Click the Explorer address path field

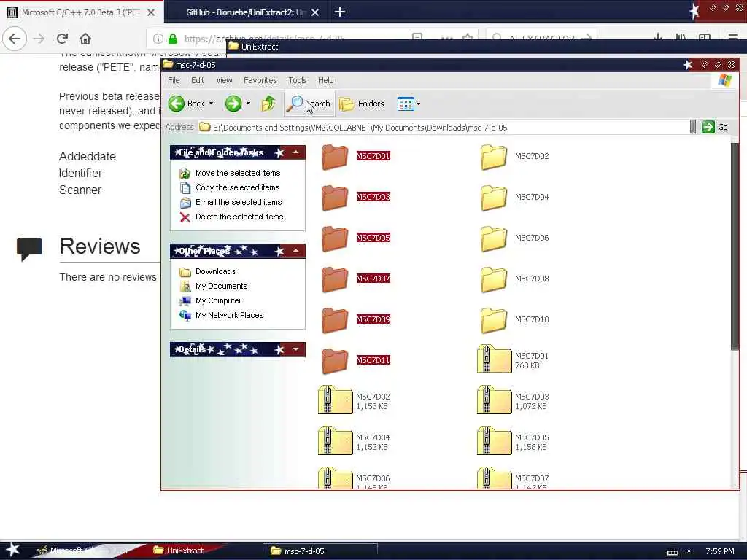[443, 127]
